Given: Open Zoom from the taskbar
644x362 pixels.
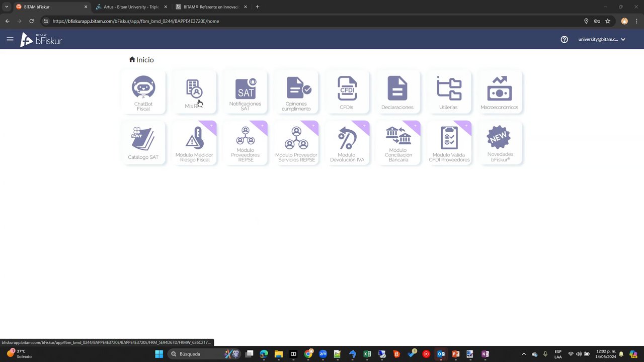Looking at the screenshot, I should [323, 354].
